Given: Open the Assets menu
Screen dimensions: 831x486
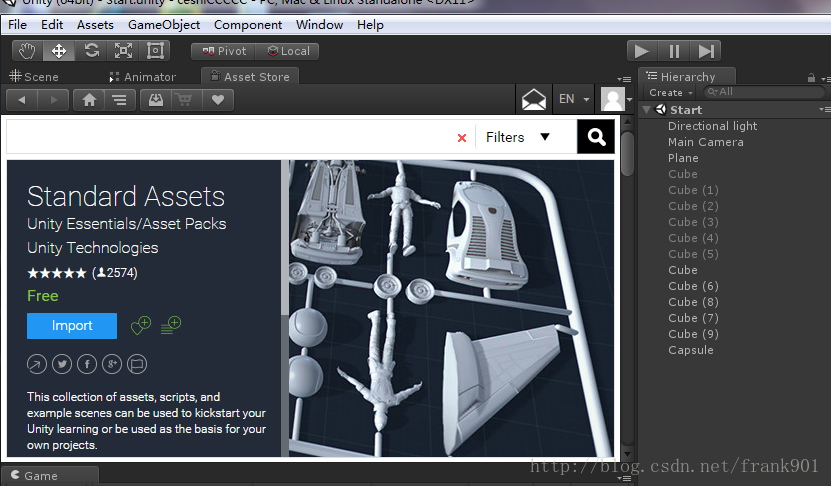Looking at the screenshot, I should click(95, 25).
